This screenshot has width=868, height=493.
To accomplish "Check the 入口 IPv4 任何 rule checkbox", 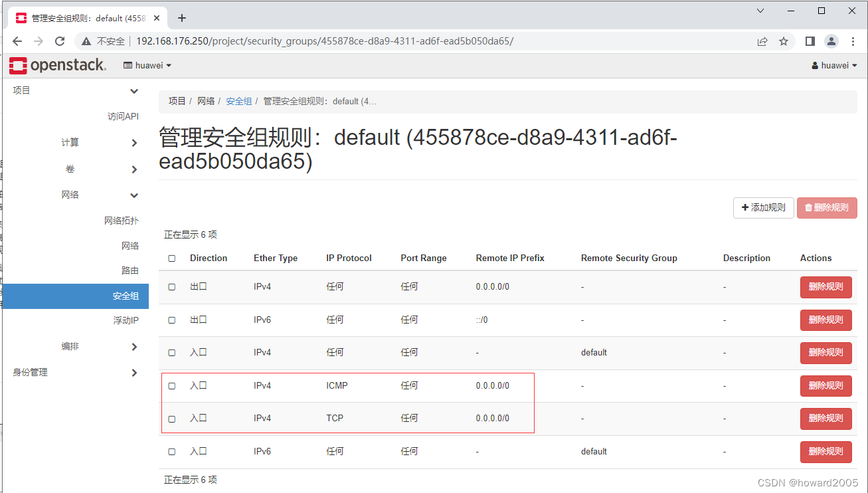I will coord(172,353).
